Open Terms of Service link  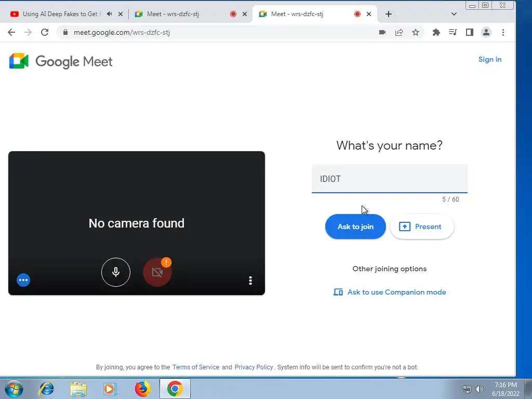196,367
